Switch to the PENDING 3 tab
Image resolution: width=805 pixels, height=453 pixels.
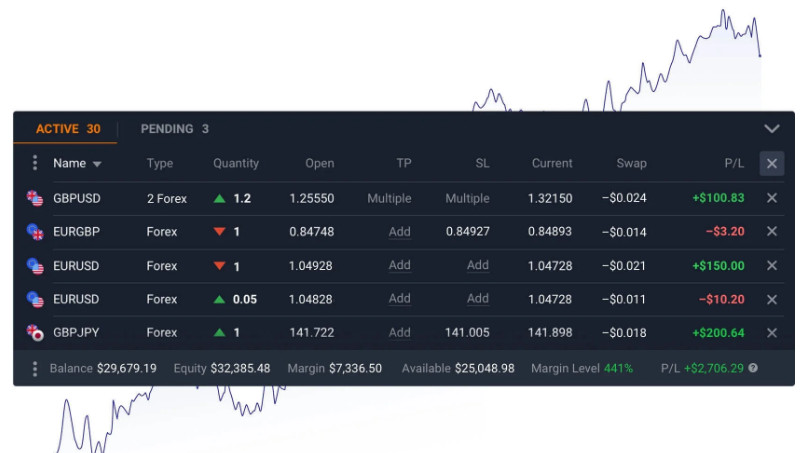click(x=175, y=129)
